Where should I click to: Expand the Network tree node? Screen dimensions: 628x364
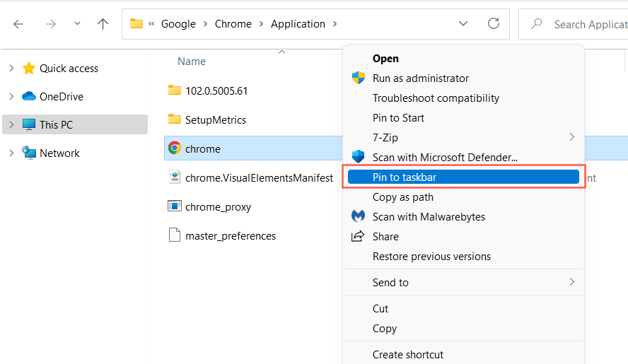(11, 153)
